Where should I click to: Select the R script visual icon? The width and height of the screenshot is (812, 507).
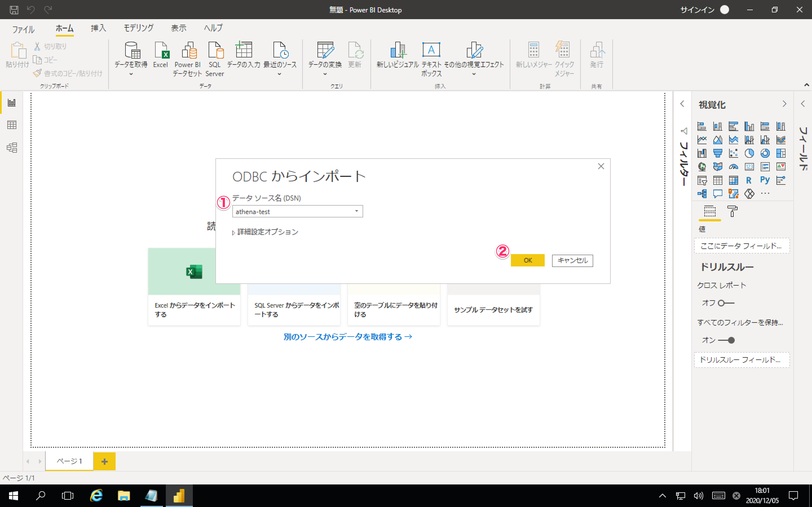(x=749, y=180)
